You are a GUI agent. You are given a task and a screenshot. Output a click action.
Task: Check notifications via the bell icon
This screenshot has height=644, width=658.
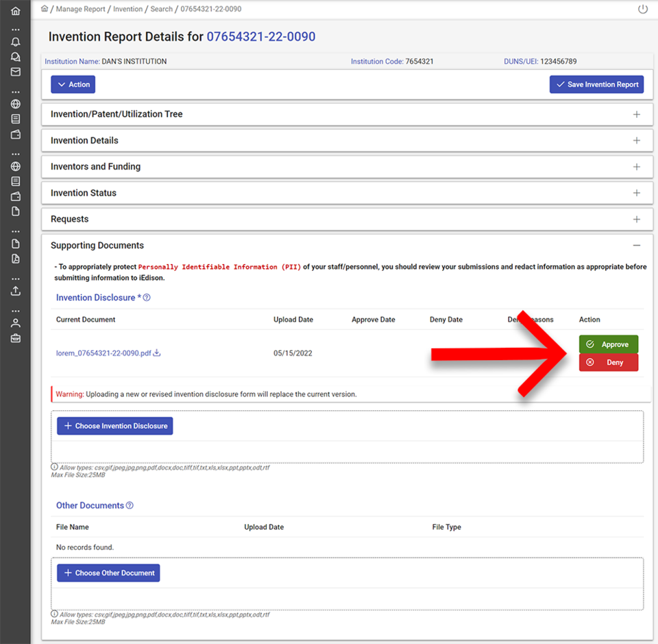pos(15,43)
